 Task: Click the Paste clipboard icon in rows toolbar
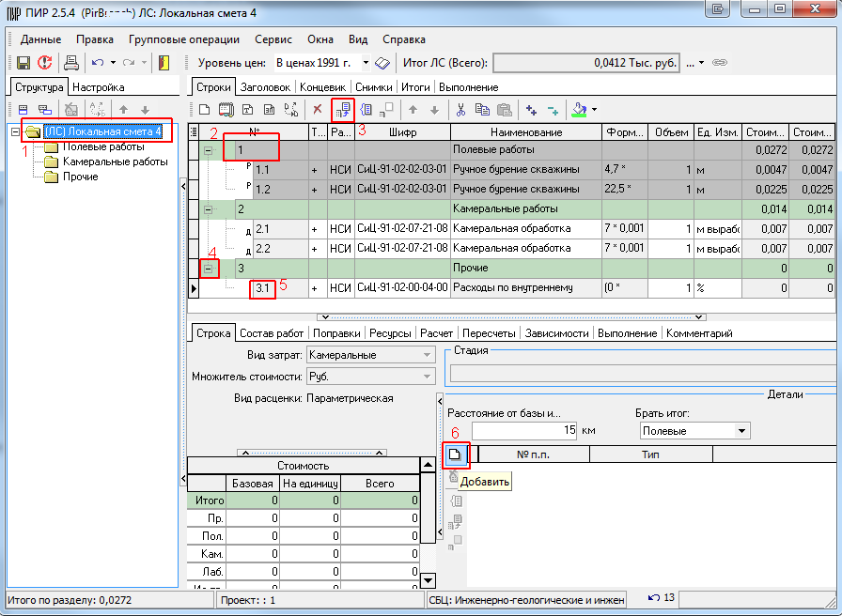point(504,109)
